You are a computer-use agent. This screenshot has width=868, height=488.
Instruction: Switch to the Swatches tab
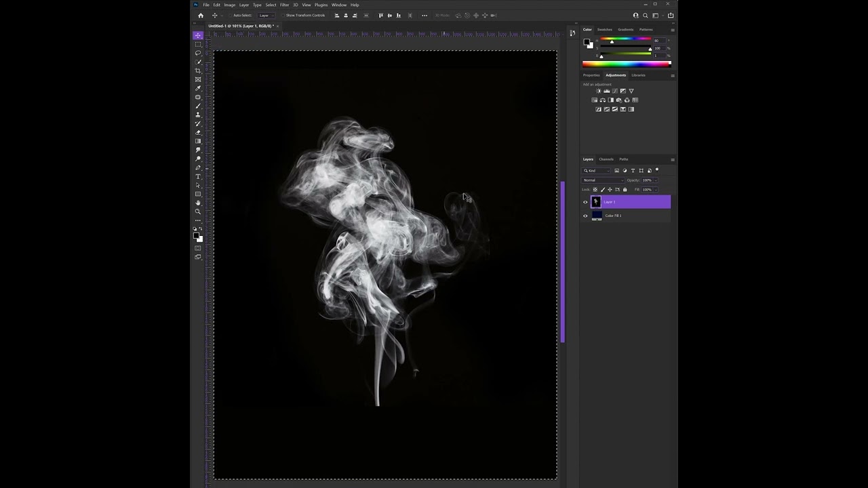tap(605, 30)
